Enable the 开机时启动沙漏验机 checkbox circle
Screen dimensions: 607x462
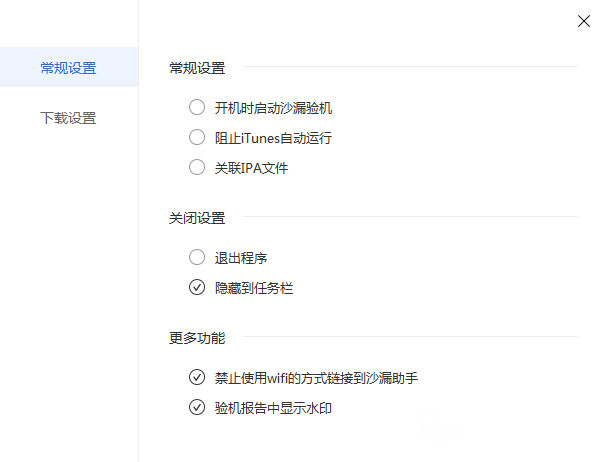pos(196,108)
